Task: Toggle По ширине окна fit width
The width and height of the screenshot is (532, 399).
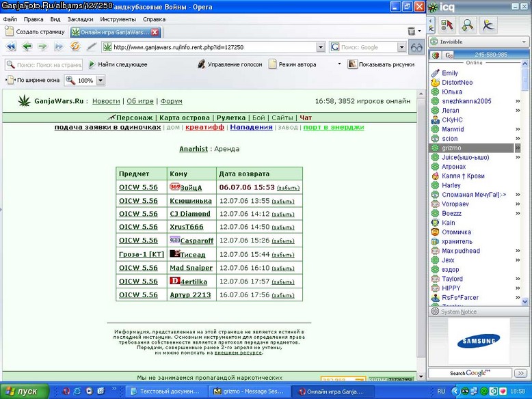Action: pos(34,80)
